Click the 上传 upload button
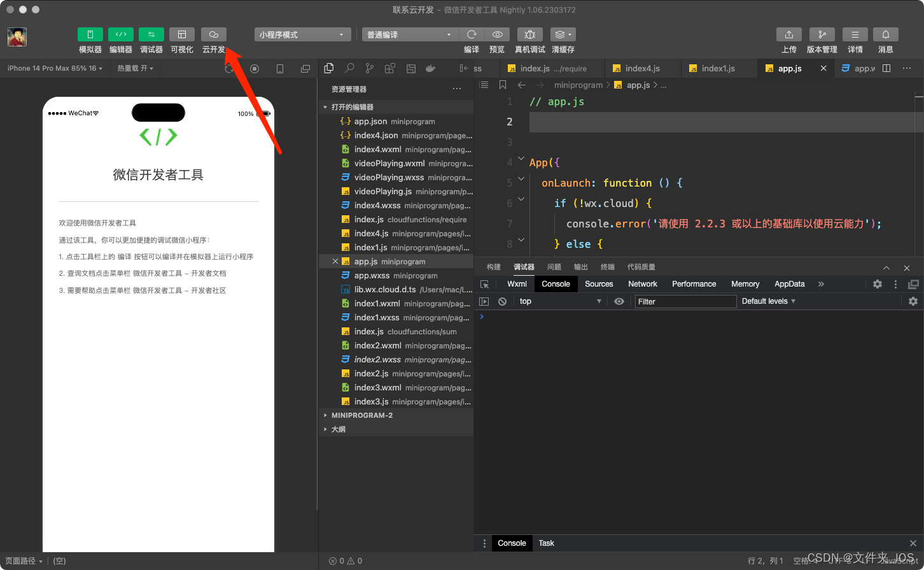Viewport: 924px width, 570px height. click(789, 34)
